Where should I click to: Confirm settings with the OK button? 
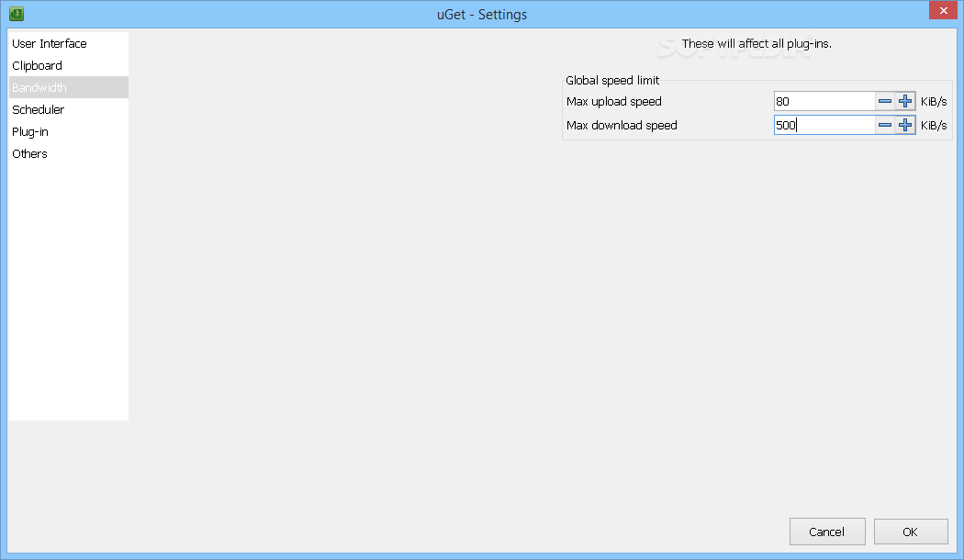(x=911, y=532)
